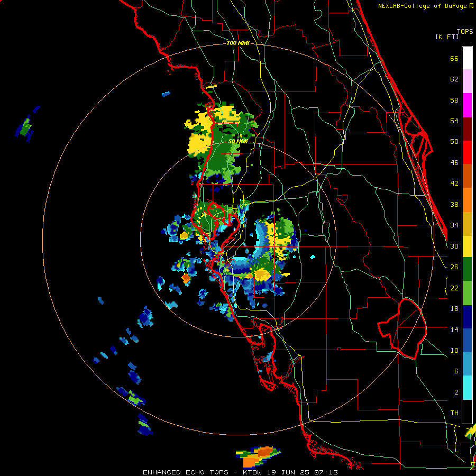Click the 10 value on the legend
Viewport: 476px width, 476px height.
[454, 350]
